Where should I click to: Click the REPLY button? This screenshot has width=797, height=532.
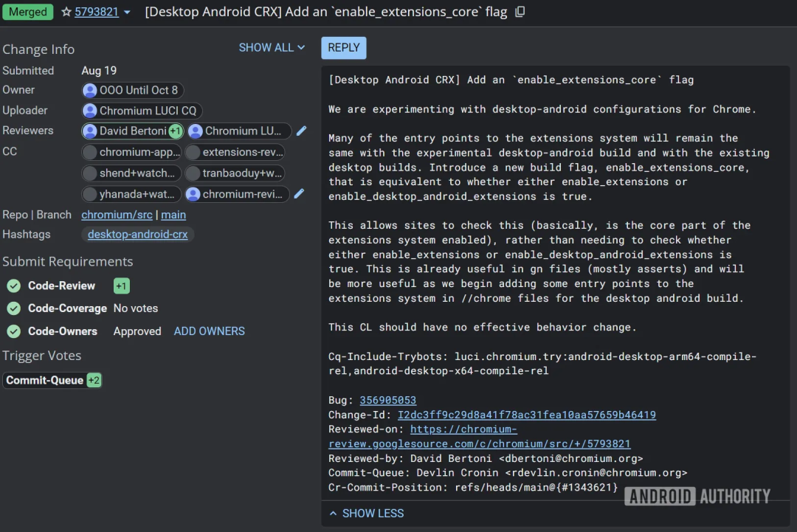coord(344,48)
